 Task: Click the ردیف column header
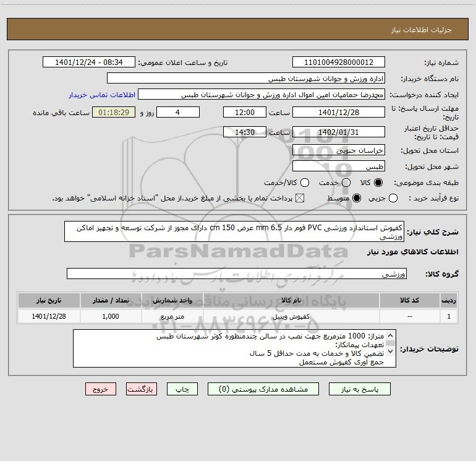point(449,300)
